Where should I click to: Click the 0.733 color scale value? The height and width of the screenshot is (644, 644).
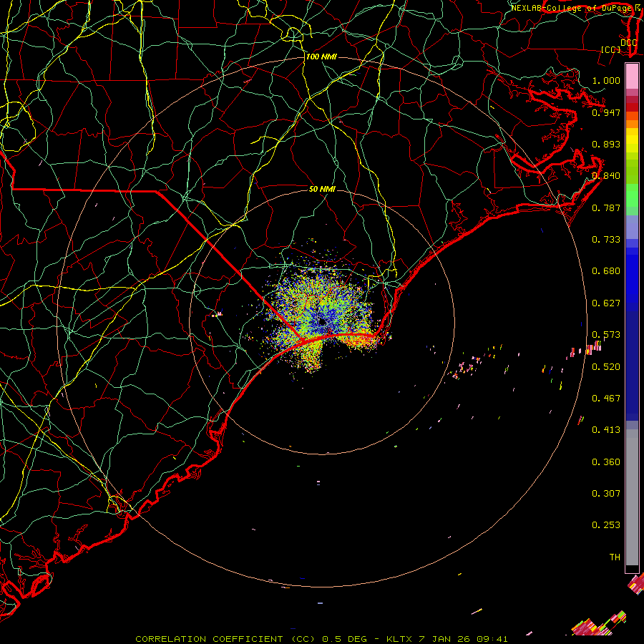606,240
